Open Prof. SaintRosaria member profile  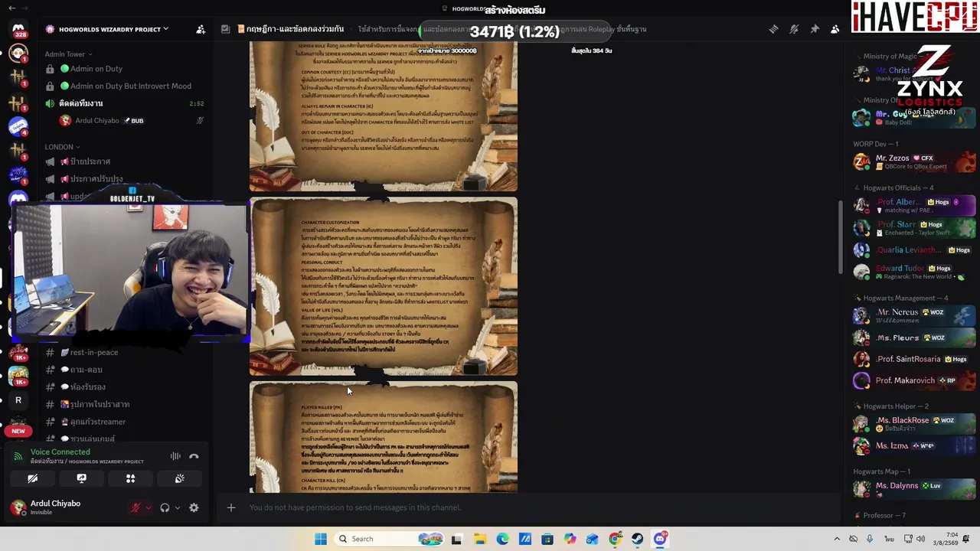(x=914, y=359)
